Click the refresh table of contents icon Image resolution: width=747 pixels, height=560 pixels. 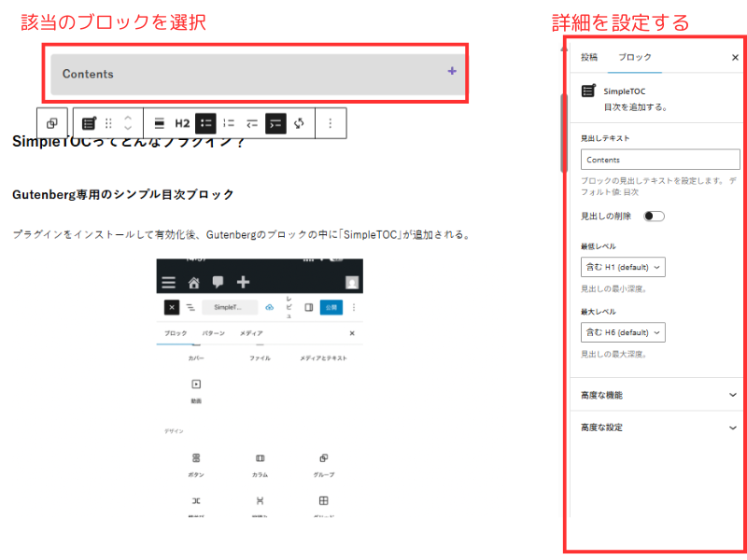(x=299, y=123)
